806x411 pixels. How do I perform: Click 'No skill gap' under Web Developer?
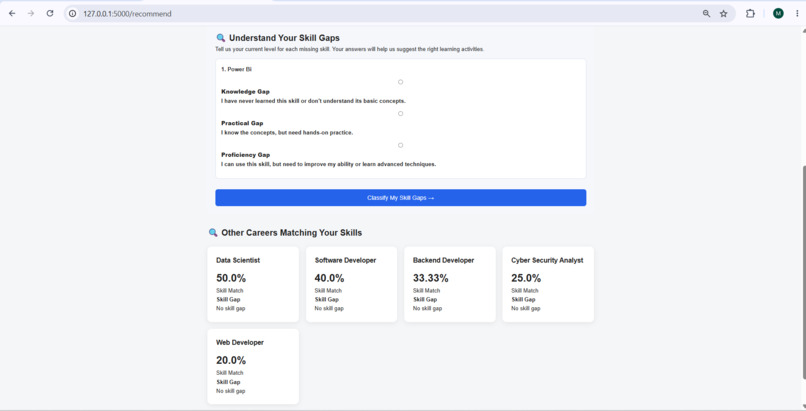coord(230,391)
